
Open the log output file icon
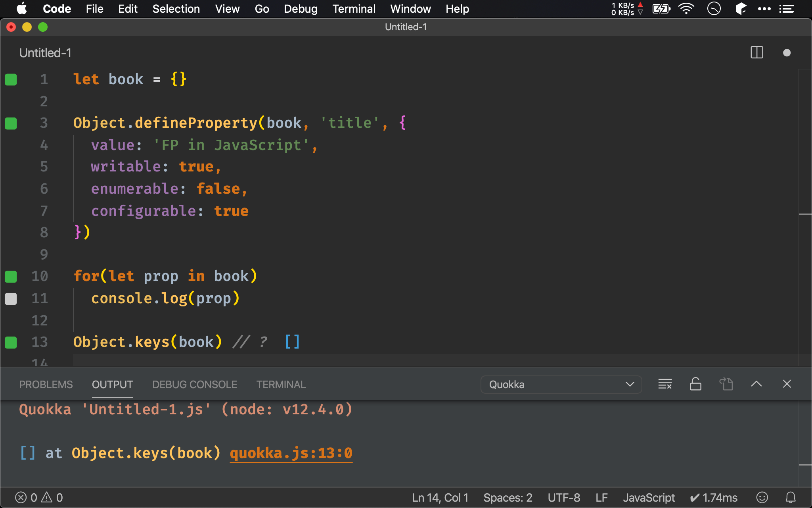coord(726,384)
